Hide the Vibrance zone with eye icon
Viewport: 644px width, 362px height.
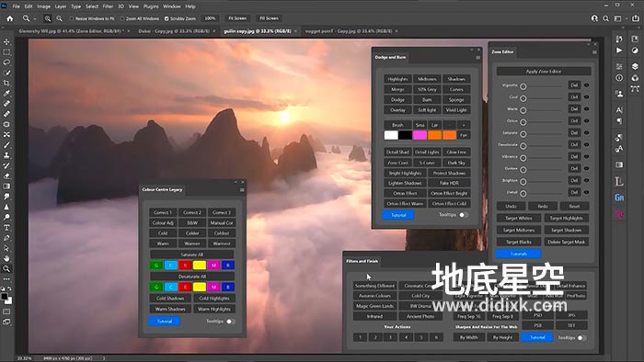587,156
